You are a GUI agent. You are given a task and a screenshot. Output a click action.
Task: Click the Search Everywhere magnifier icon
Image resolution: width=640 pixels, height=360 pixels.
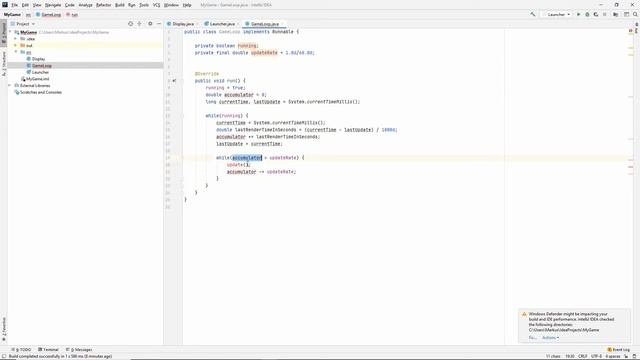coord(635,14)
